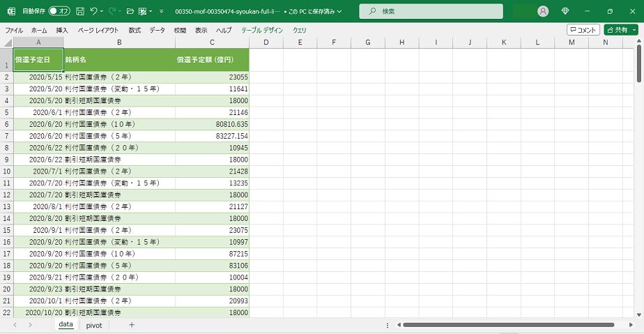Add a new sheet with plus icon

coord(132,325)
